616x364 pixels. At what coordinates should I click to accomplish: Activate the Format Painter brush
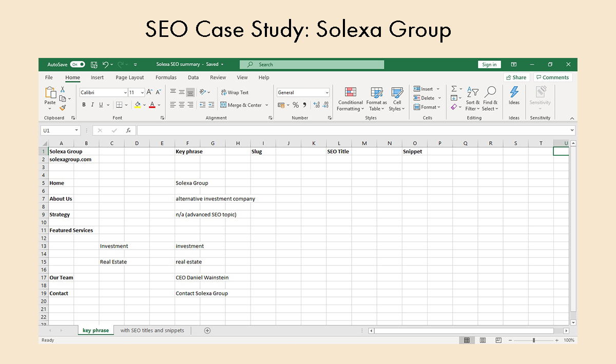pyautogui.click(x=63, y=108)
